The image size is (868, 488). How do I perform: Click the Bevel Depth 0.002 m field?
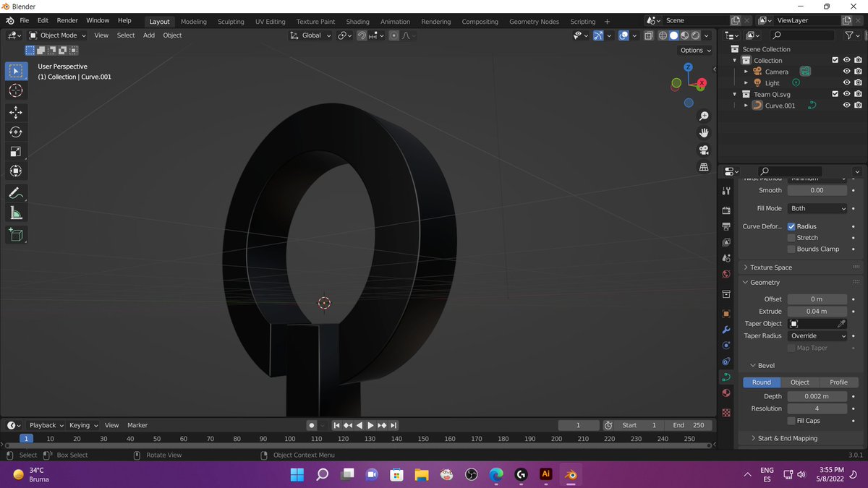pyautogui.click(x=817, y=396)
